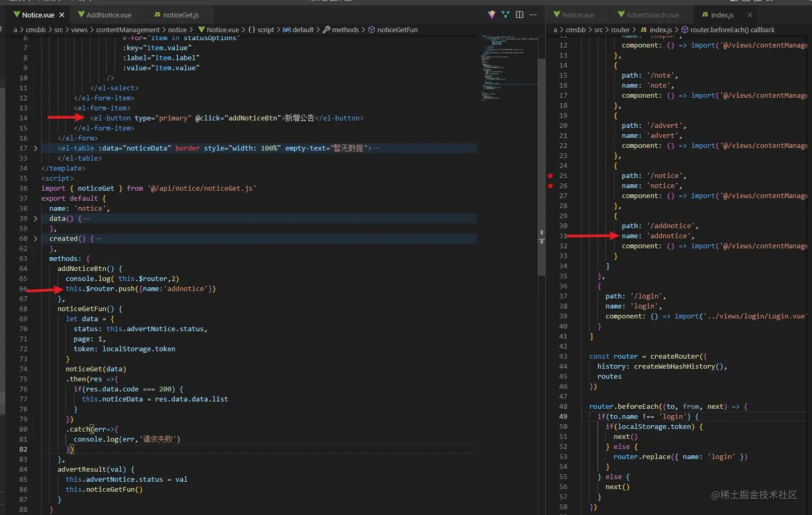
Task: Open the notice folder breadcrumb
Action: [x=177, y=30]
